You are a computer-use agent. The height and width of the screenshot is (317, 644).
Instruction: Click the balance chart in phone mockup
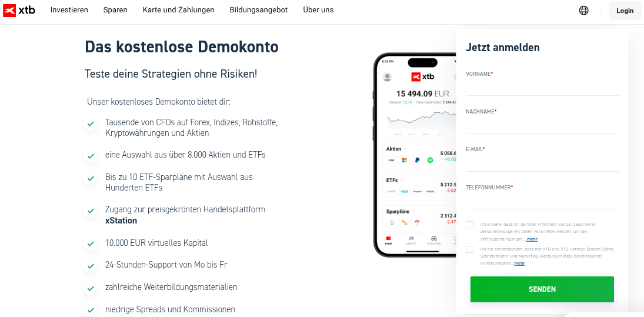[x=421, y=121]
